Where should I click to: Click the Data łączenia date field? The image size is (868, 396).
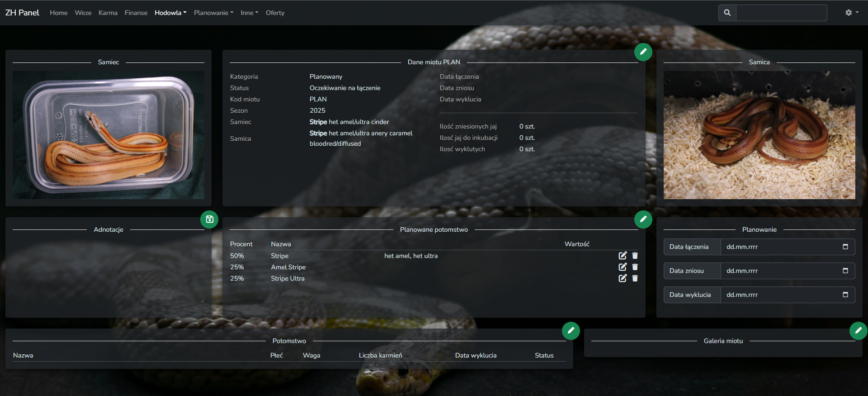point(788,247)
